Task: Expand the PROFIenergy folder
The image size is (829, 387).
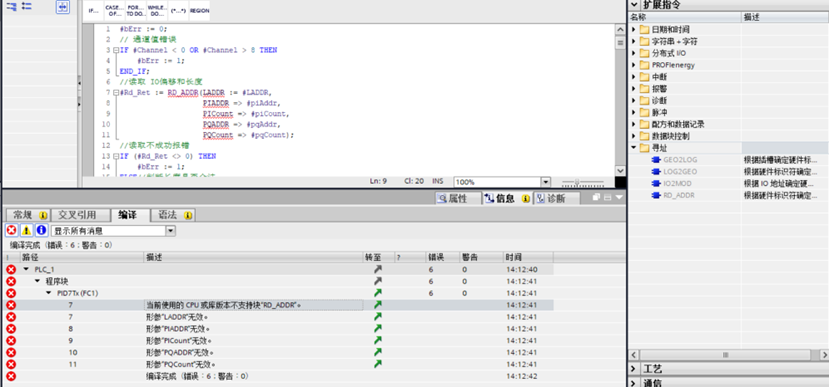Action: pos(634,65)
